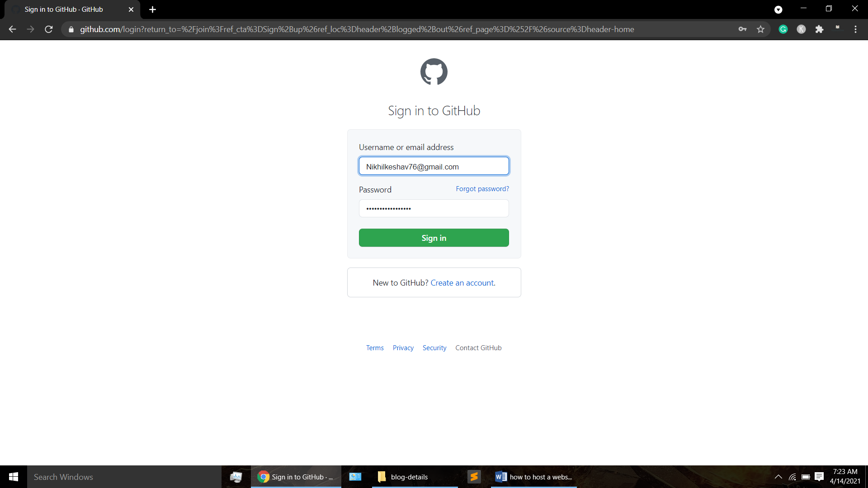
Task: Click the browser extensions puzzle icon
Action: 820,29
